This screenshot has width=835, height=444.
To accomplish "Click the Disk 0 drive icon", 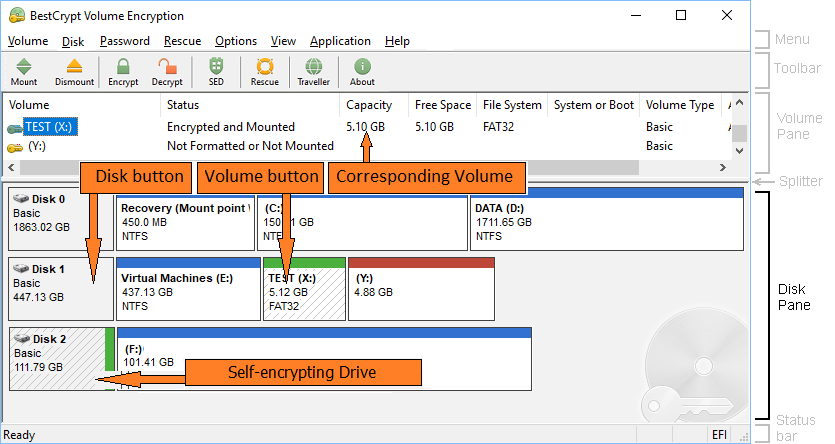I will (x=21, y=199).
